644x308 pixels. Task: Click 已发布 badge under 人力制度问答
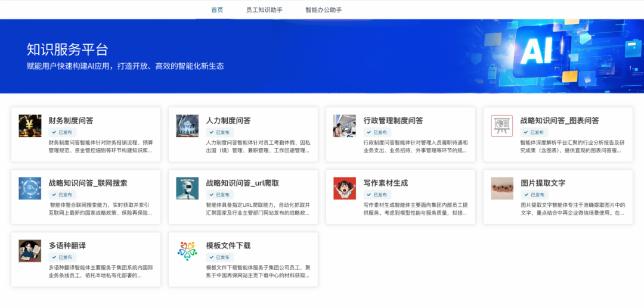click(x=219, y=132)
